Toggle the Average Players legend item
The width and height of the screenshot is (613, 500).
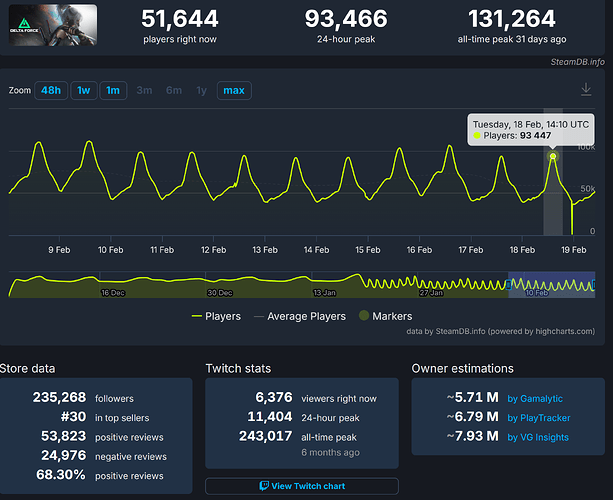tap(298, 316)
